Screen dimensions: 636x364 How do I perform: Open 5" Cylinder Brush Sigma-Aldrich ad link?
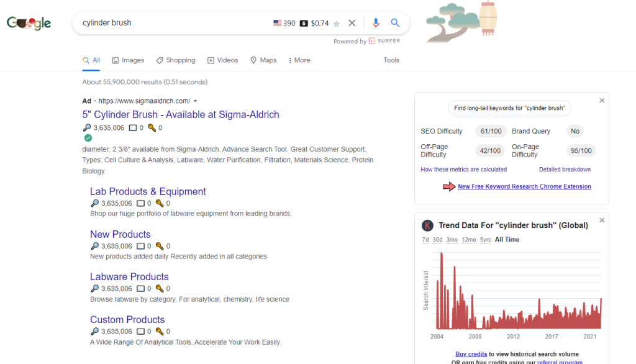[181, 114]
